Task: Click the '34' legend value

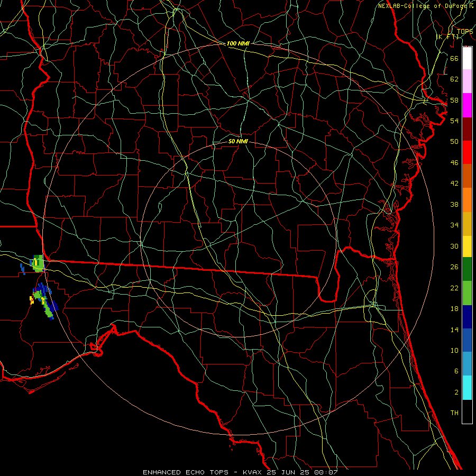Action: click(x=454, y=225)
